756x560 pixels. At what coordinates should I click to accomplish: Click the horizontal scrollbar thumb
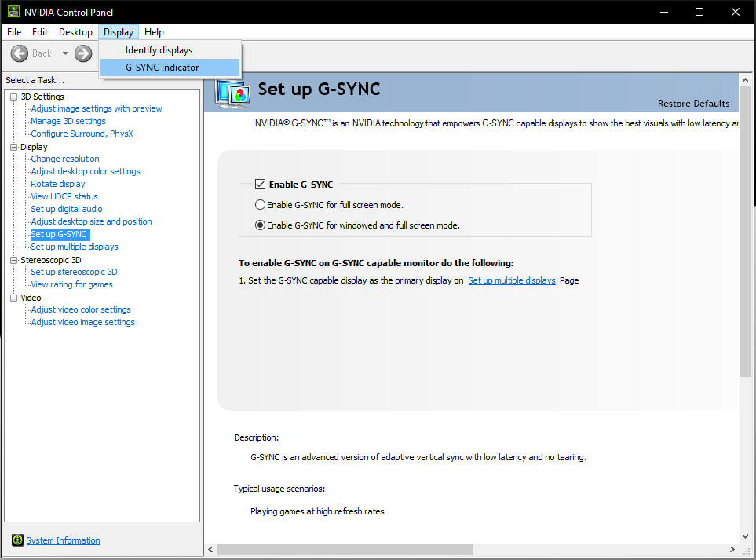point(345,549)
